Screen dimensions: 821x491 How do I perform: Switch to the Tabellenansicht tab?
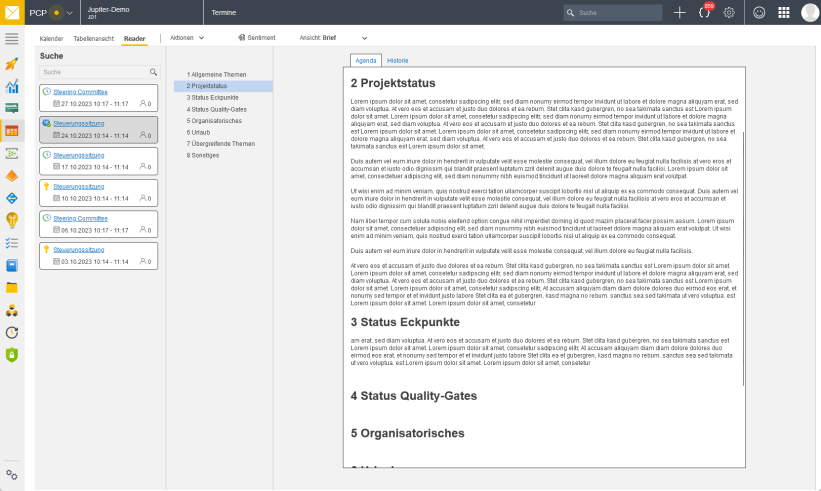pyautogui.click(x=93, y=38)
